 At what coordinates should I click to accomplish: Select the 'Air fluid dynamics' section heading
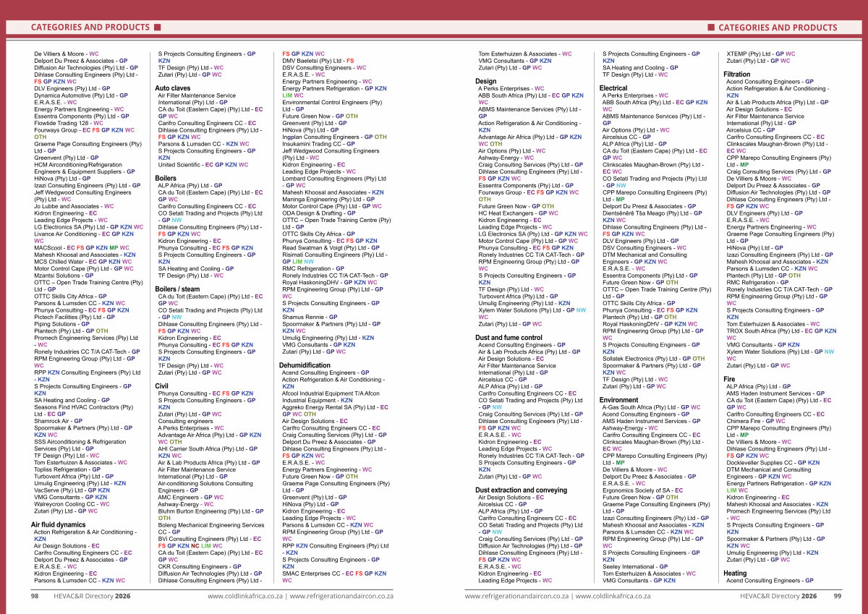tap(59, 524)
